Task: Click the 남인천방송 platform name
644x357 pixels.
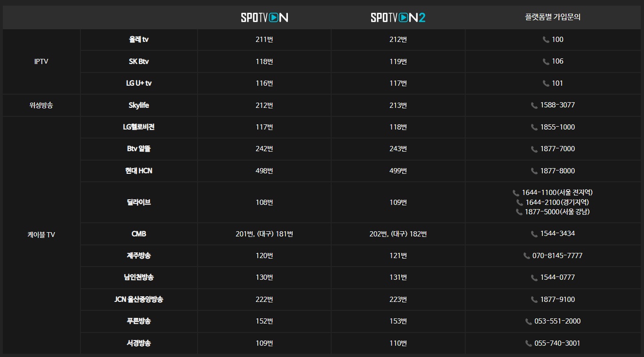Action: tap(139, 277)
